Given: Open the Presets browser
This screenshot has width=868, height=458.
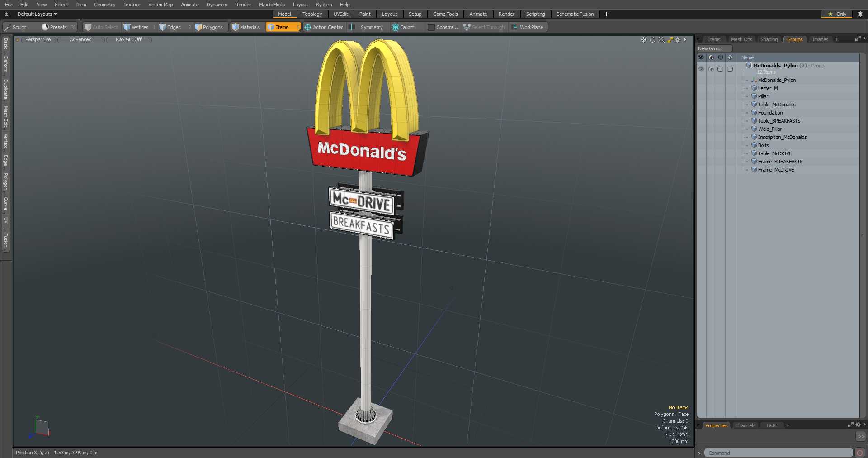Looking at the screenshot, I should tap(59, 27).
